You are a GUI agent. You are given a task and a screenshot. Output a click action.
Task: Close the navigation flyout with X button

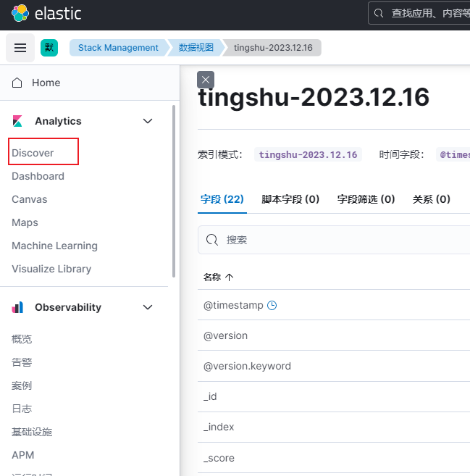pos(206,80)
